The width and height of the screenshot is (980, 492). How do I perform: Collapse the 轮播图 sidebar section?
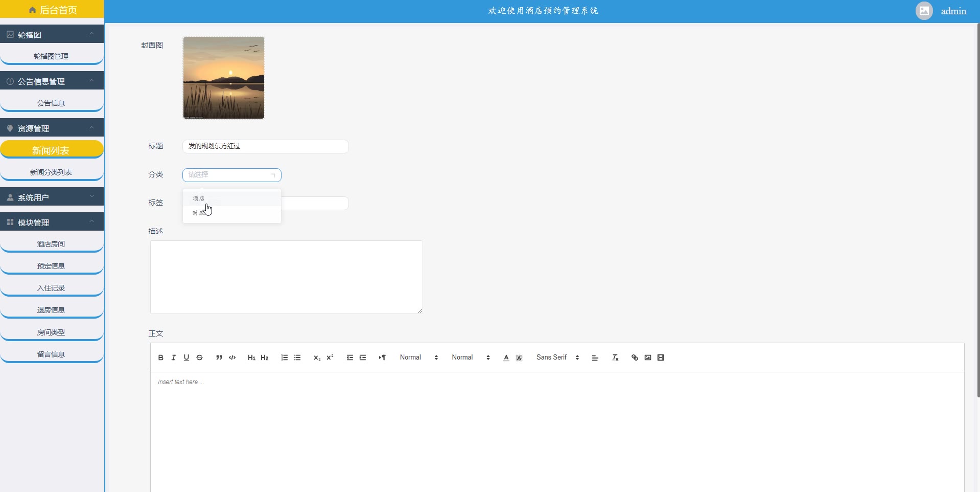pos(52,34)
